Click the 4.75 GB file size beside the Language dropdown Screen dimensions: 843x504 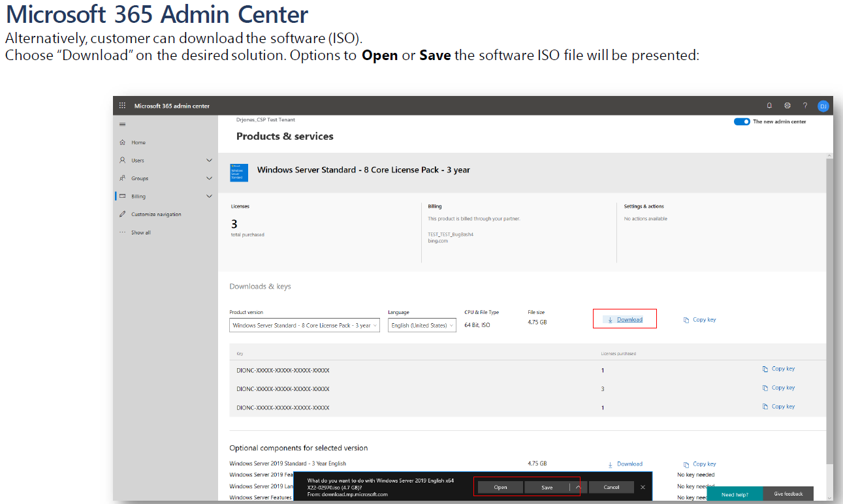[x=537, y=323]
